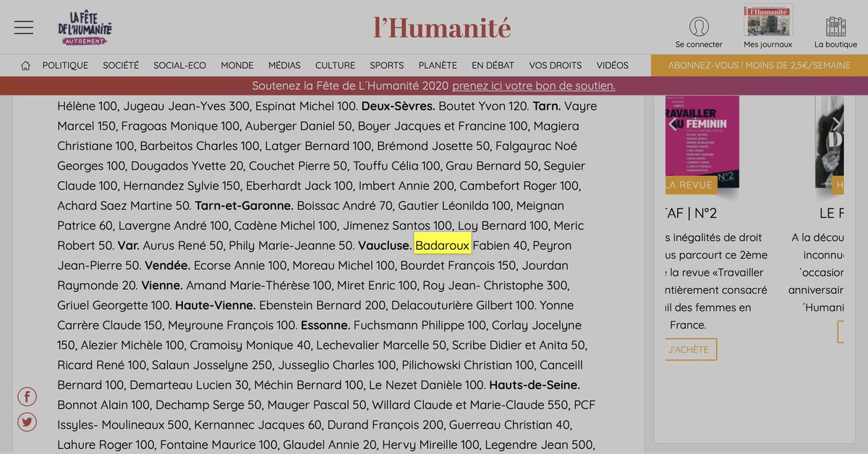Screen dimensions: 868x454
Task: Click the Tarn-et-Garonne. department heading
Action: tap(244, 206)
